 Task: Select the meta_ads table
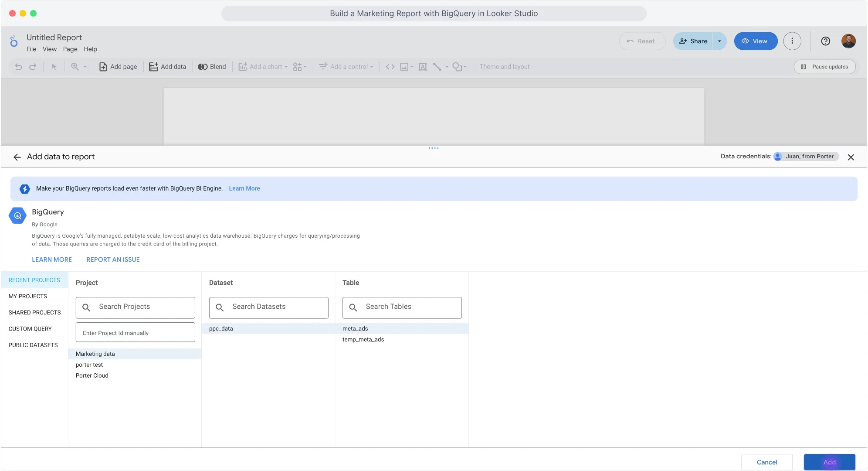(x=356, y=328)
